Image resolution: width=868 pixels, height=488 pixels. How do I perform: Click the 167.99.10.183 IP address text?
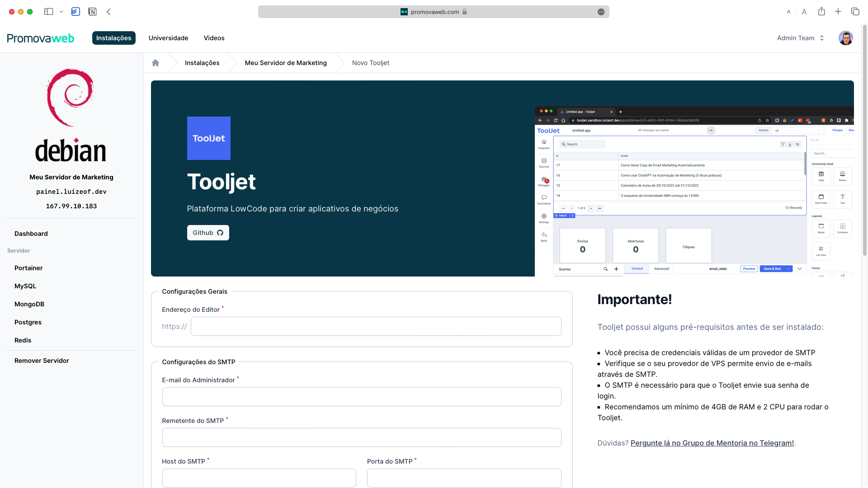[x=71, y=206]
